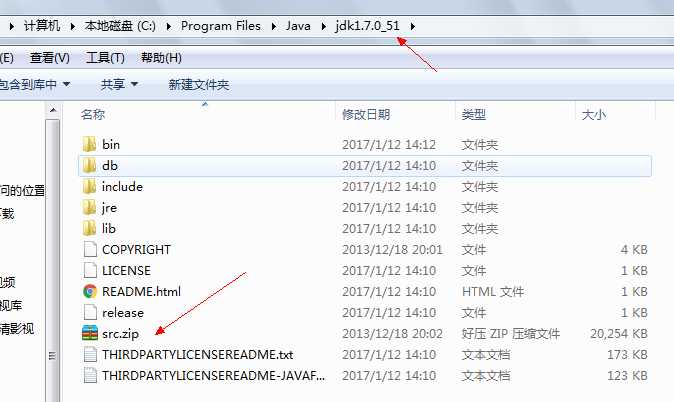
Task: Expand the arrow after Program Files breadcrumb
Action: click(x=274, y=26)
